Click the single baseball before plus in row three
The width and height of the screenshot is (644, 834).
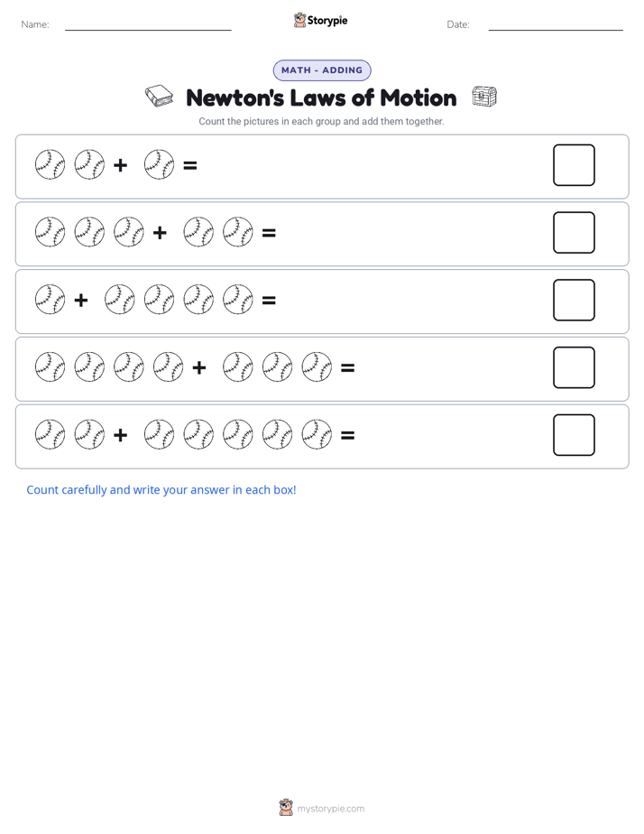pyautogui.click(x=50, y=300)
